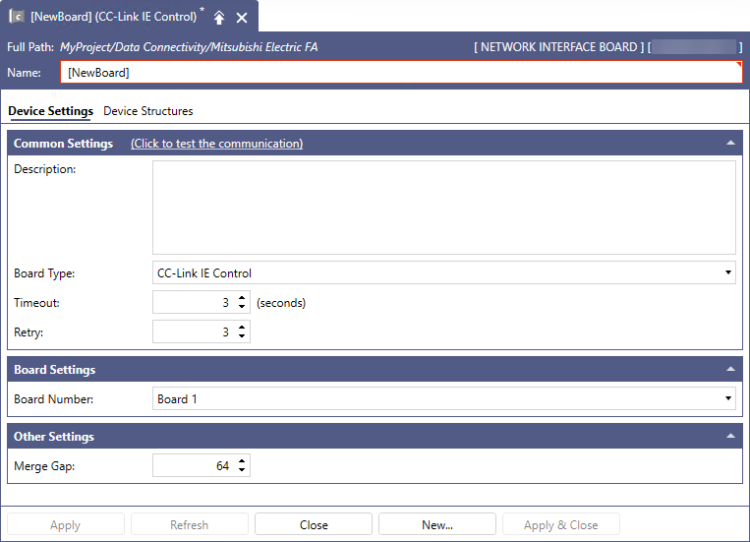Collapse the Other Settings section

(x=730, y=437)
